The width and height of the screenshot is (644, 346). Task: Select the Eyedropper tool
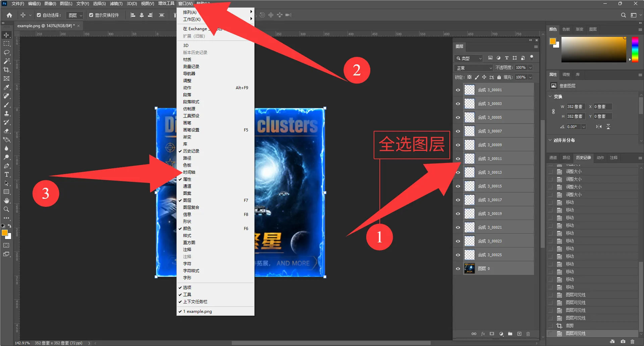pos(6,87)
